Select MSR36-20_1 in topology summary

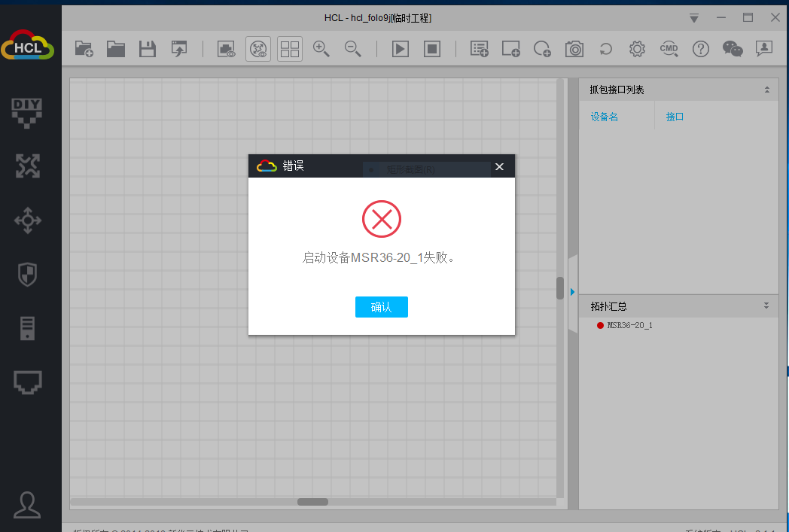click(x=629, y=325)
